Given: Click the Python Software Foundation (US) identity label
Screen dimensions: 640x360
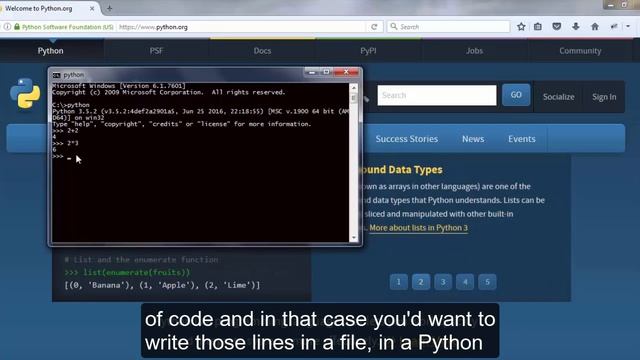Looking at the screenshot, I should click(68, 27).
